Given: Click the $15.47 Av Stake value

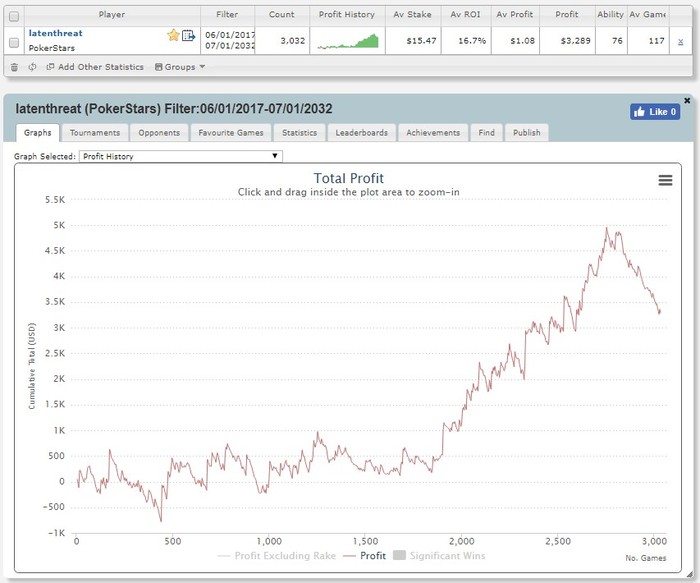Looking at the screenshot, I should coord(421,41).
